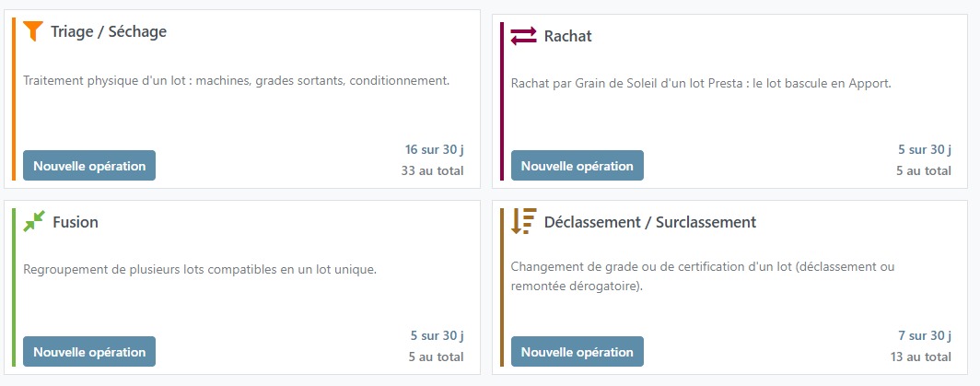980x386 pixels.
Task: Open Nouvelle opération for Déclassement / Surclassement
Action: (x=577, y=352)
